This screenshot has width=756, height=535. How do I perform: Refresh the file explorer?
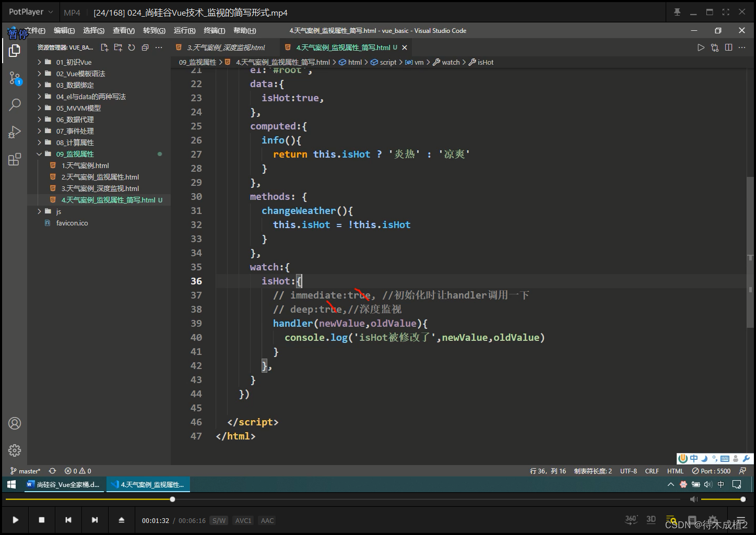[x=132, y=47]
